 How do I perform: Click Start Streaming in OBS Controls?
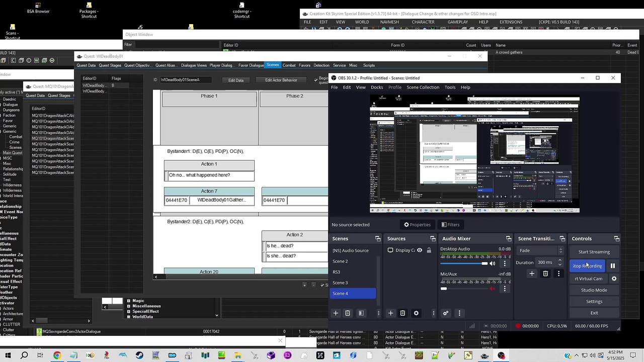(594, 252)
